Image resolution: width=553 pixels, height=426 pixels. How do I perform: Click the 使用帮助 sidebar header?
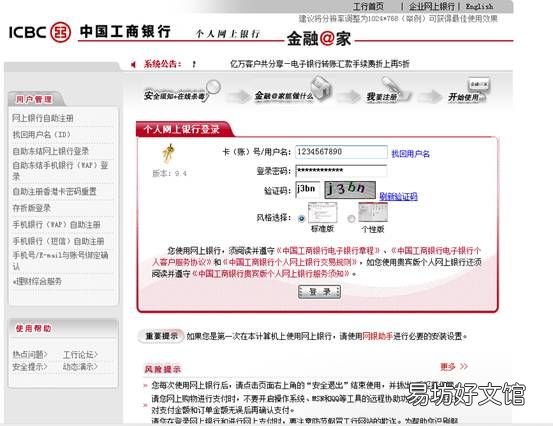(x=34, y=329)
